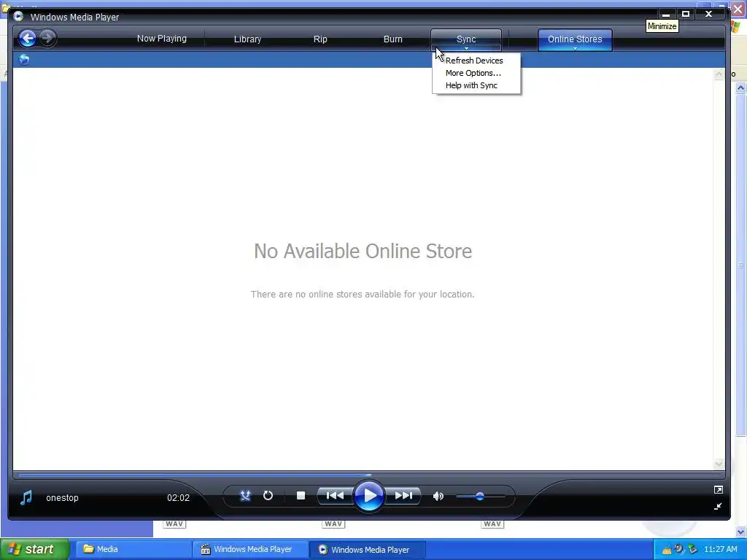Click the scroll-down arrow in the background window
This screenshot has width=747, height=560.
click(x=741, y=532)
